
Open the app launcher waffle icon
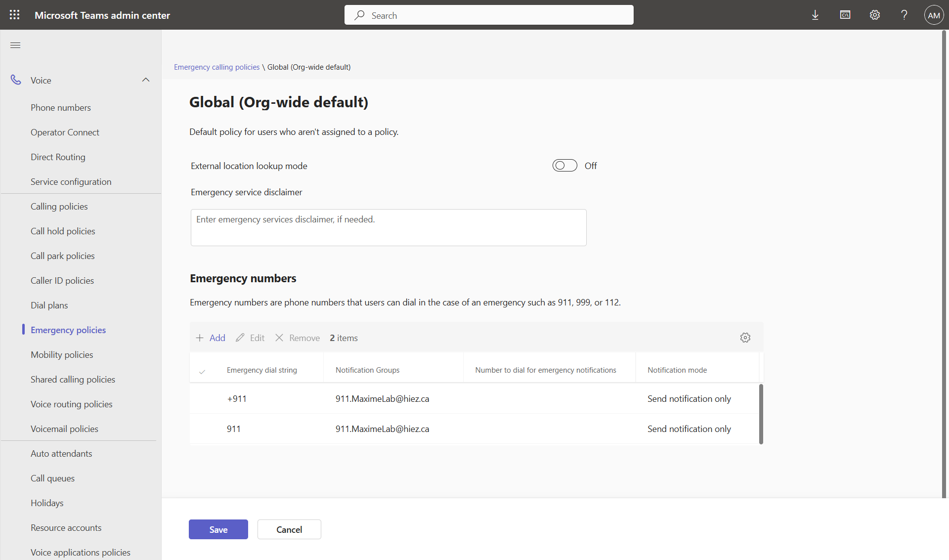[x=14, y=15]
